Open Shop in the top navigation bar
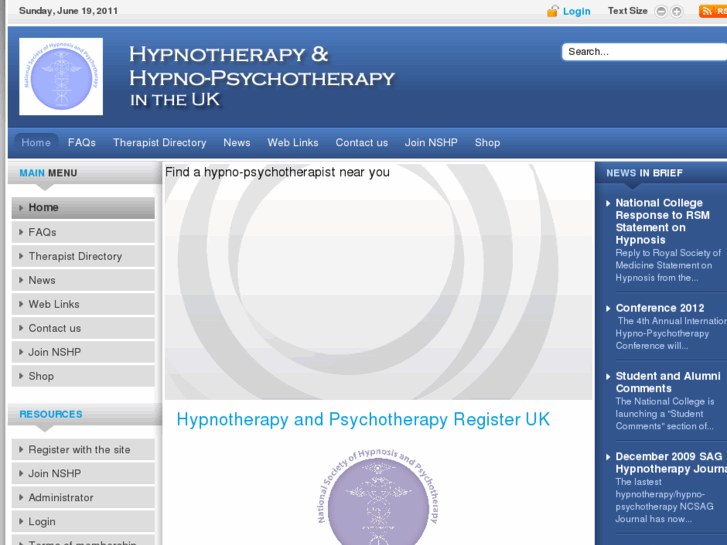 point(487,142)
